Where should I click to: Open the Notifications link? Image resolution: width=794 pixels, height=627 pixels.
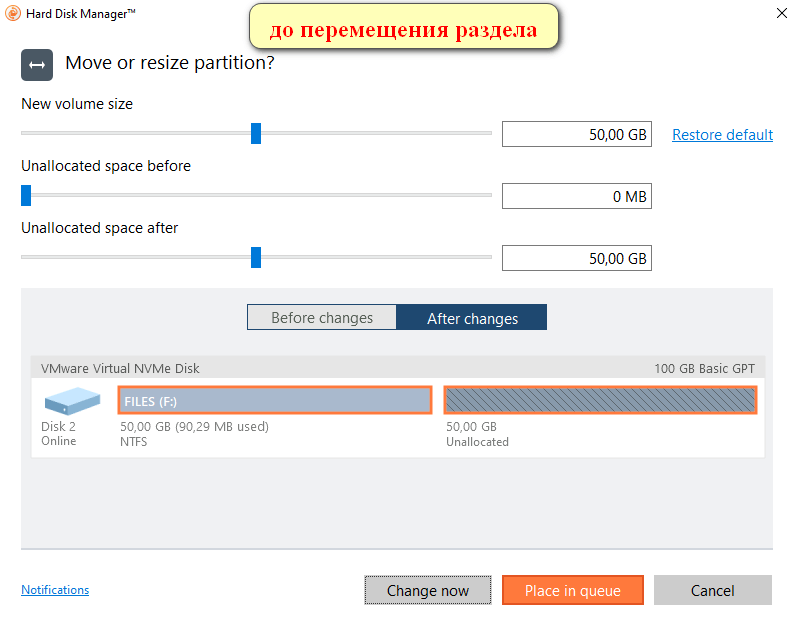click(x=55, y=590)
